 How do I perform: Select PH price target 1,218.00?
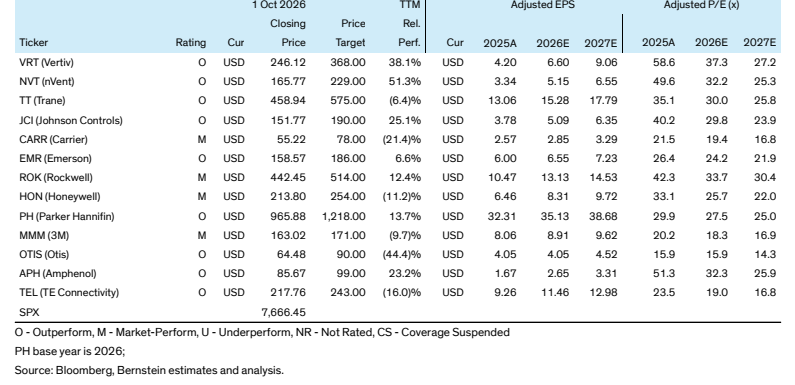click(344, 216)
